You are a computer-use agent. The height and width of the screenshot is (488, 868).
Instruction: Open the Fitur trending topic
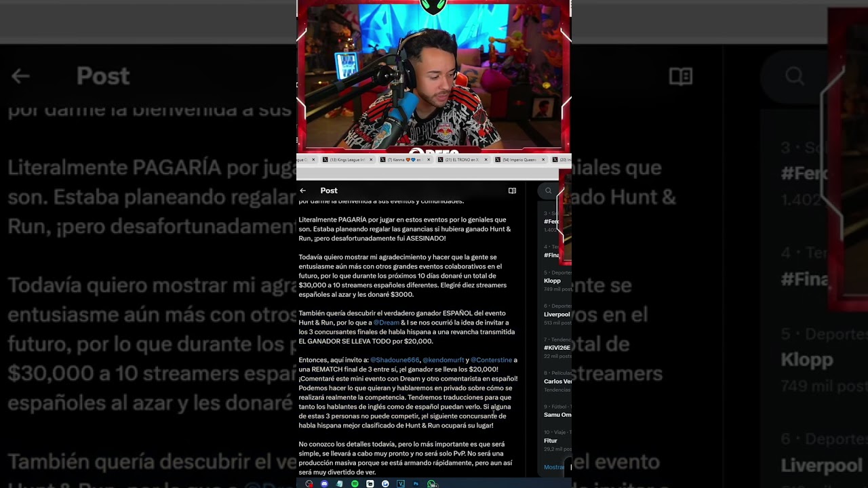tap(551, 441)
